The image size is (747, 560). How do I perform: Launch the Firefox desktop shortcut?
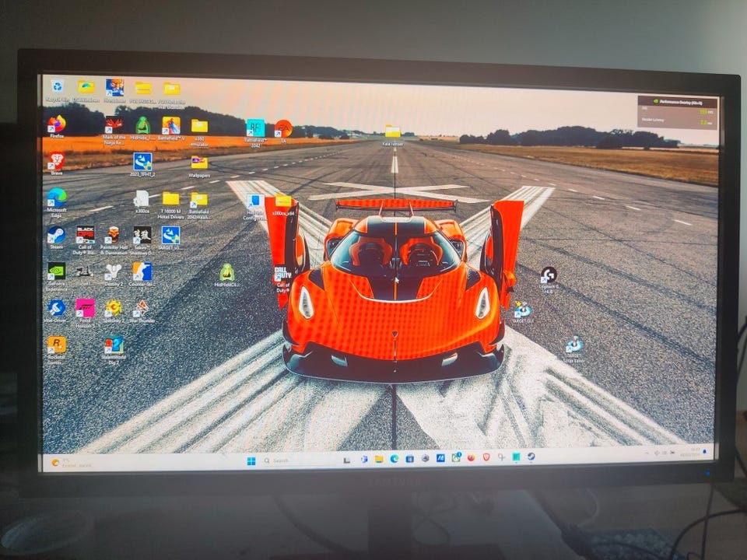57,125
